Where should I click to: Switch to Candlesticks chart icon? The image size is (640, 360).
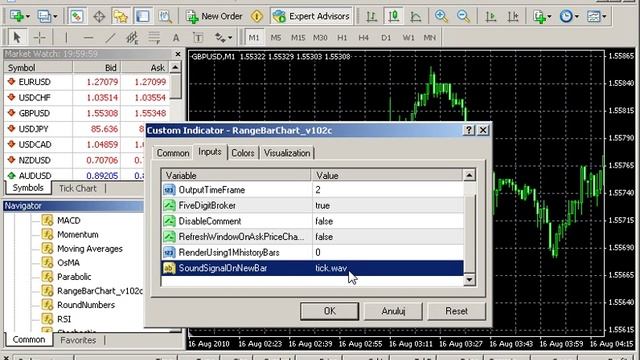[x=393, y=16]
